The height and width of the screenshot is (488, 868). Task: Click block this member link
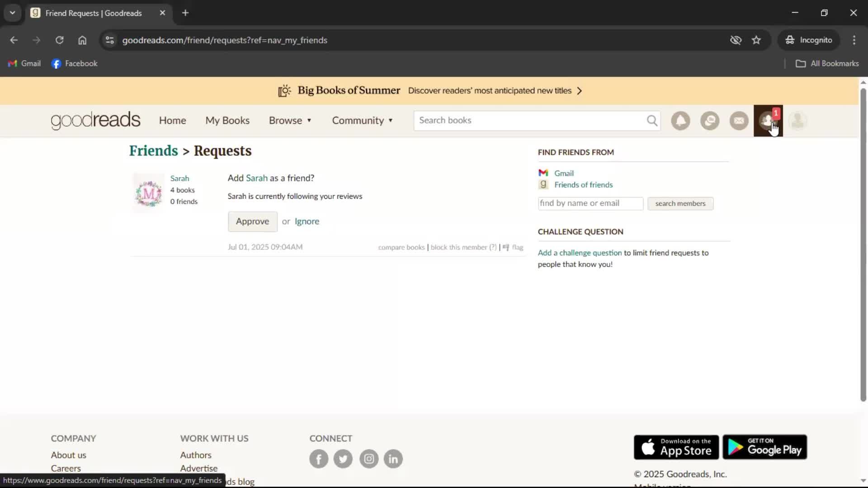[x=458, y=247]
